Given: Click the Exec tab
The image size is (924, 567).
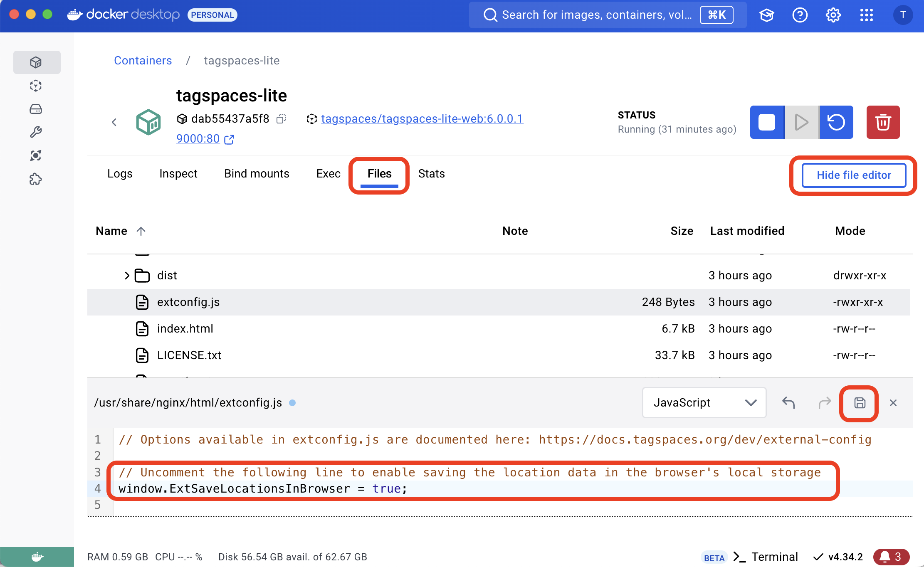Looking at the screenshot, I should pos(327,174).
